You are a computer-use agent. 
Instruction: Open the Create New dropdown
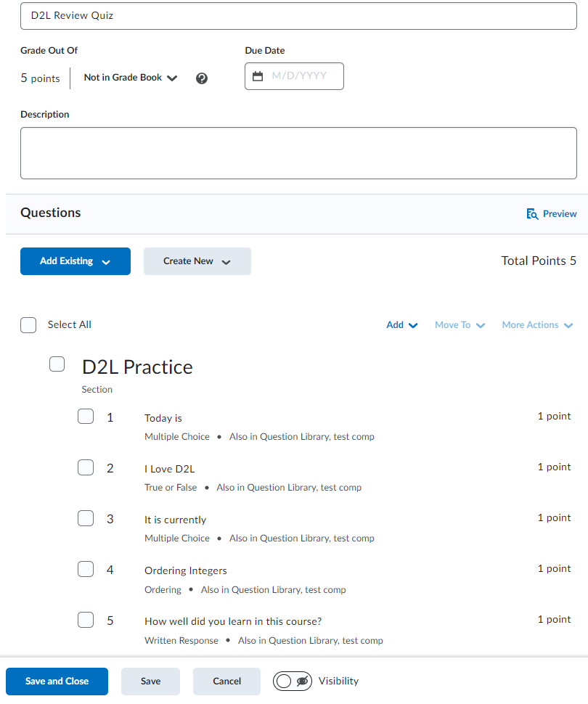click(197, 261)
